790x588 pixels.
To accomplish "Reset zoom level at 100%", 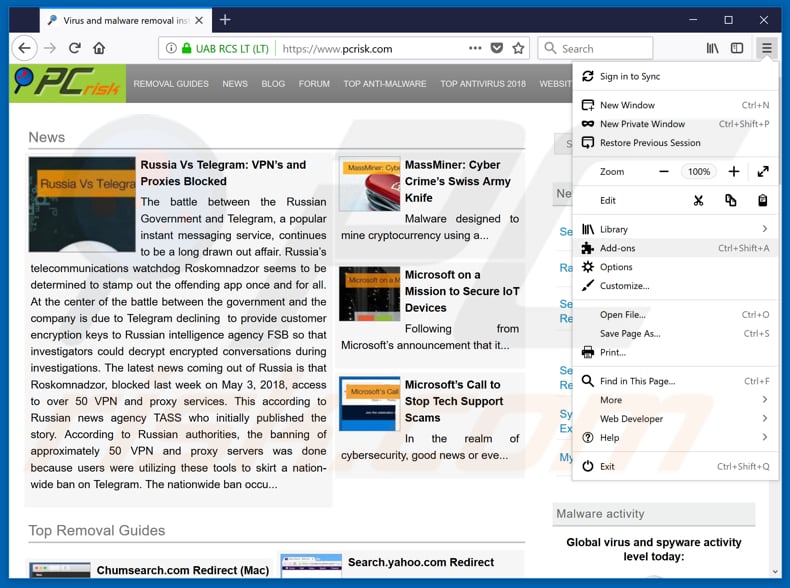I will [x=699, y=172].
